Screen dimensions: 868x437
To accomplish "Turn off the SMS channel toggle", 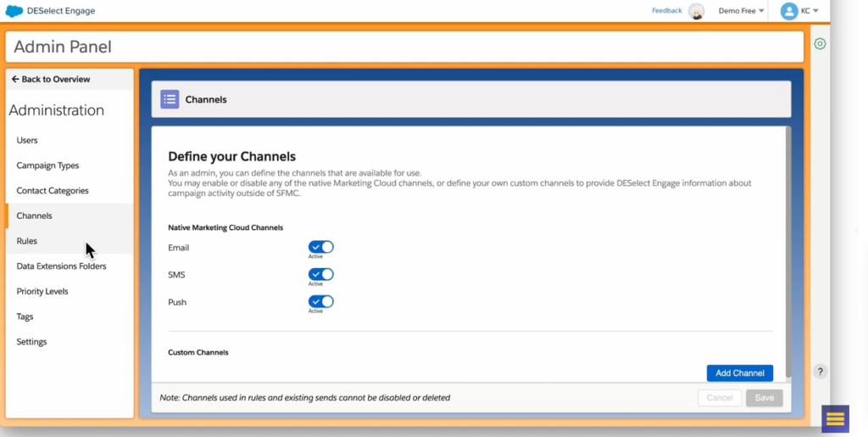I will point(320,274).
